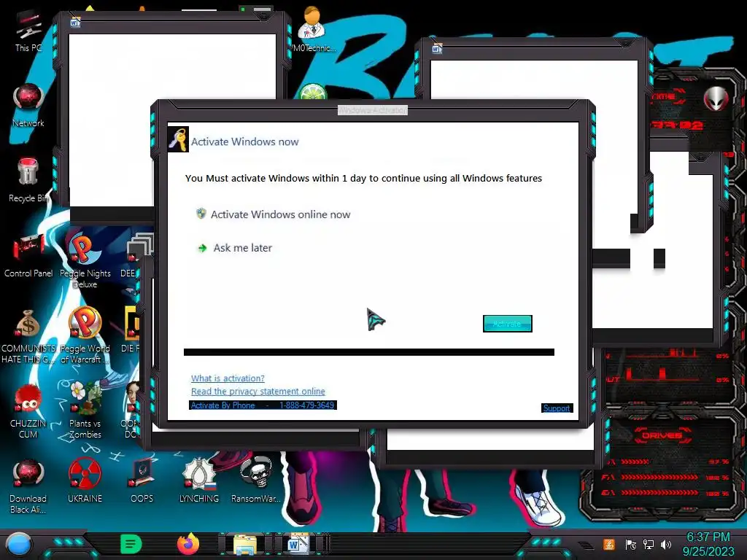Click the DRIVES widget header
The height and width of the screenshot is (560, 747).
tap(662, 435)
